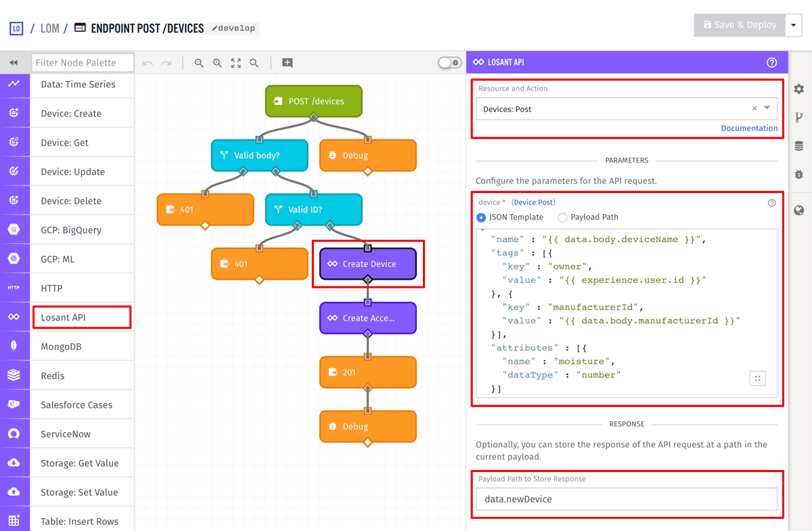
Task: Toggle the workflow debug switch
Action: [449, 62]
